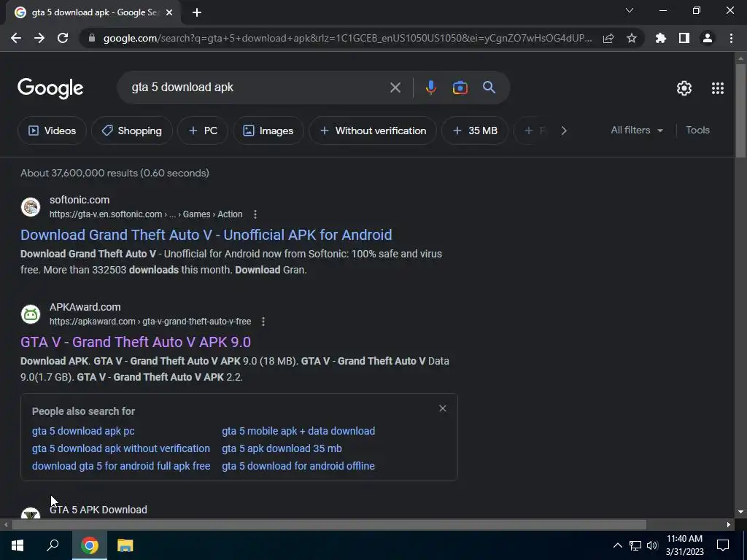Open search Tools
747x560 pixels.
698,130
